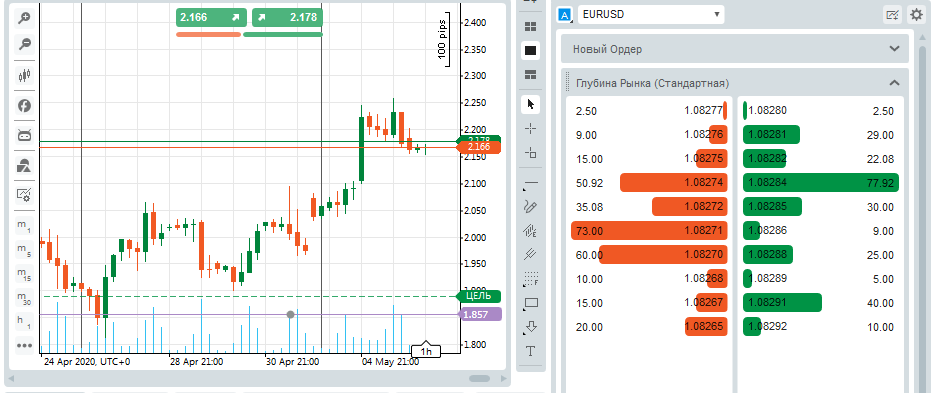Change chart type via candlestick icon
This screenshot has width=935, height=393.
[x=24, y=75]
